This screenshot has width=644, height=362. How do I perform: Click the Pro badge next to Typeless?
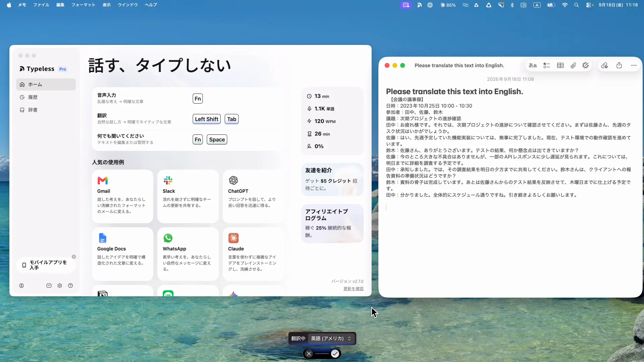(x=63, y=69)
